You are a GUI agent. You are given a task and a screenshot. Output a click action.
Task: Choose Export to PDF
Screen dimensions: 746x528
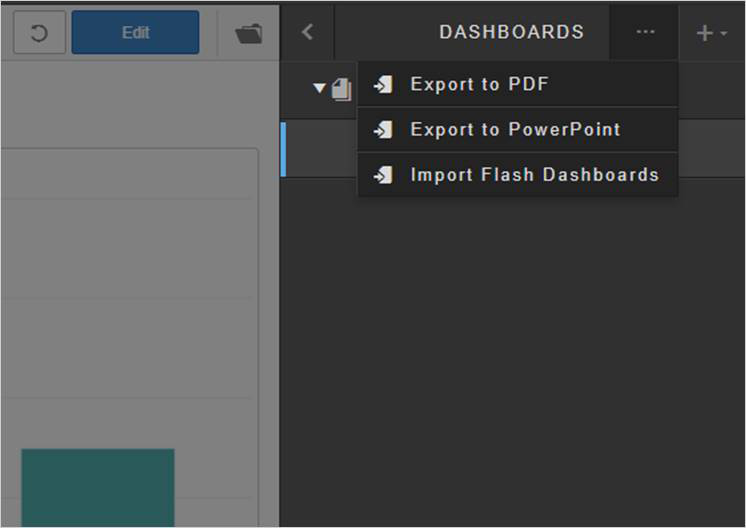pos(479,85)
